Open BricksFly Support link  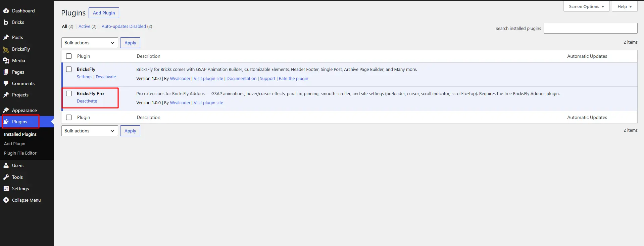tap(267, 78)
